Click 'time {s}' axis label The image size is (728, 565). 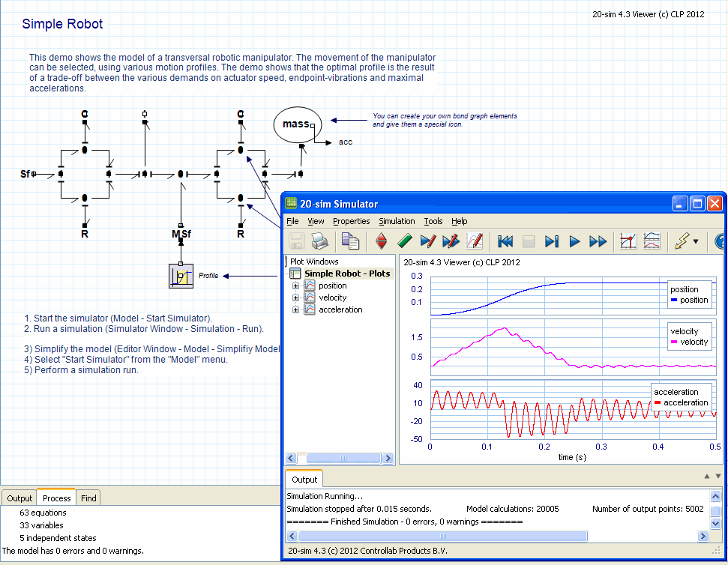pyautogui.click(x=572, y=457)
